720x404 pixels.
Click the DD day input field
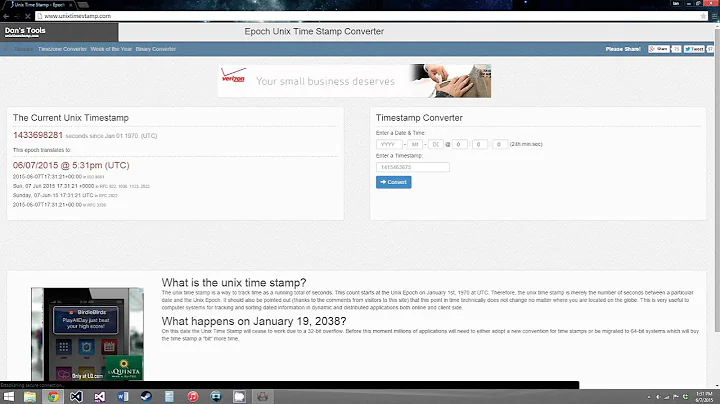click(435, 144)
